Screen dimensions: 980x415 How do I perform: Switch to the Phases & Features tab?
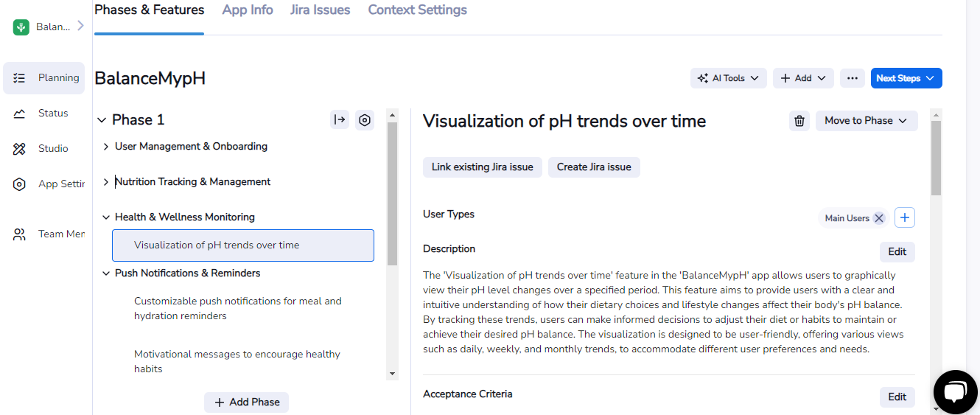(x=150, y=10)
